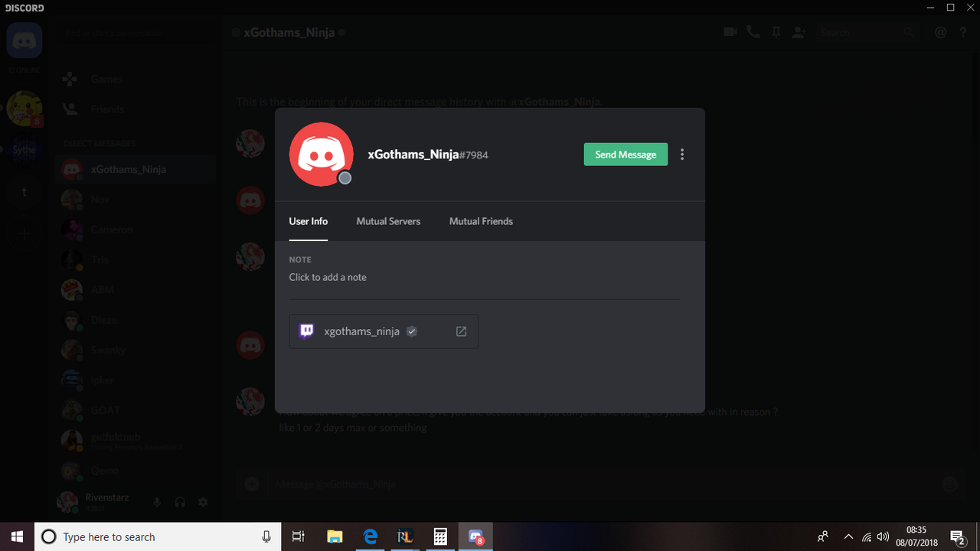Click the verified checkmark beside xgothams_ninja
This screenshot has width=980, height=551.
412,331
